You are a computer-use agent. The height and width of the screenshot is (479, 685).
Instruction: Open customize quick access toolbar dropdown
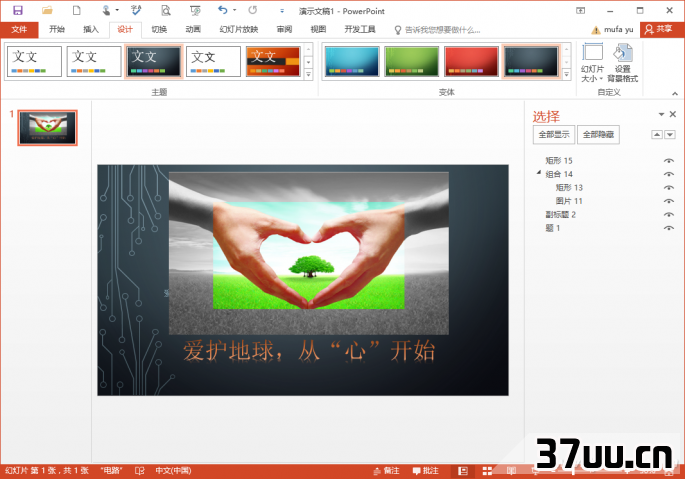(282, 10)
